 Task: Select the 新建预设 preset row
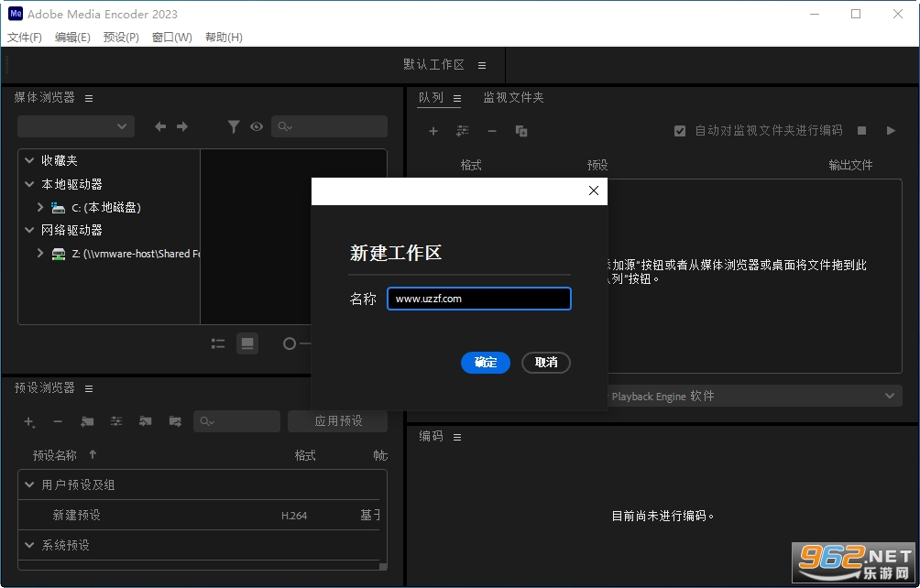(200, 516)
